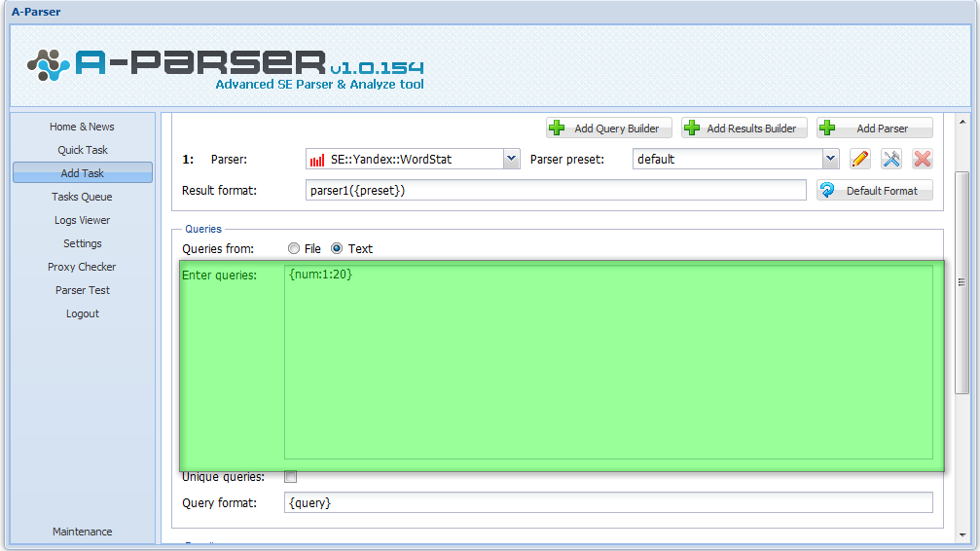
Task: Open parser override tools icon
Action: (x=891, y=159)
